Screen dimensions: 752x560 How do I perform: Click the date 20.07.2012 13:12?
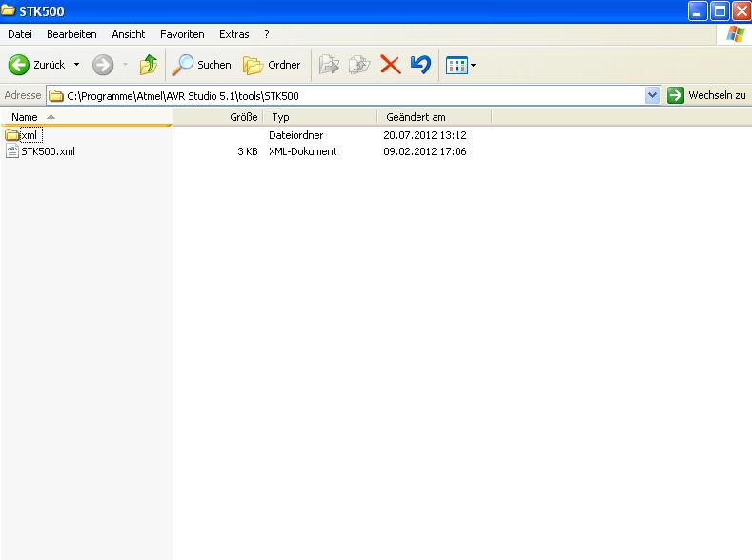(x=425, y=135)
